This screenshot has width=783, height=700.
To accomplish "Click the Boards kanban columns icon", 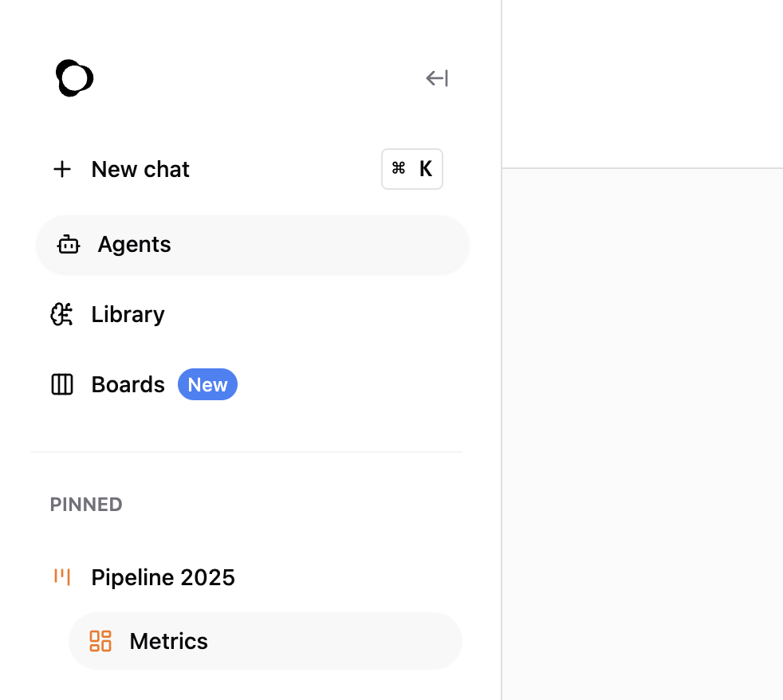I will (x=61, y=384).
